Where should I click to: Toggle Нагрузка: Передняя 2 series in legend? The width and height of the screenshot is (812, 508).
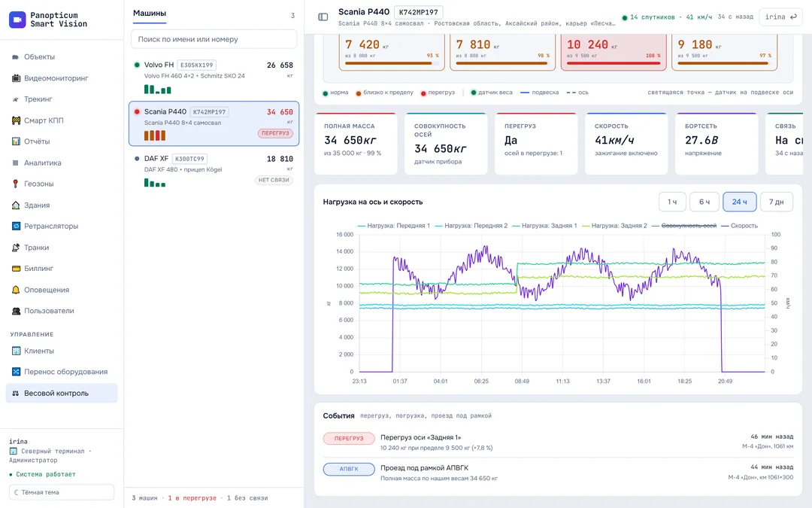[471, 226]
